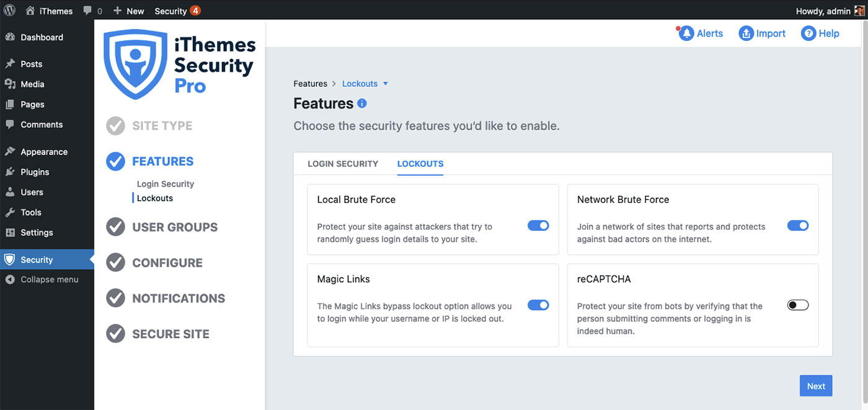Turn off Network Brute Force switch
This screenshot has width=868, height=410.
point(798,226)
